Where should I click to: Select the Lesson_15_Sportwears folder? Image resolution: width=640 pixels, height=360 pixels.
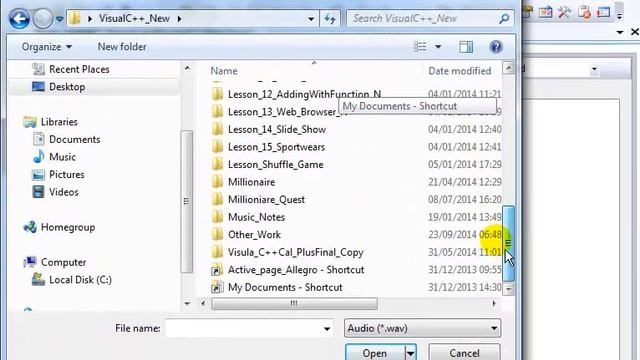coord(276,147)
